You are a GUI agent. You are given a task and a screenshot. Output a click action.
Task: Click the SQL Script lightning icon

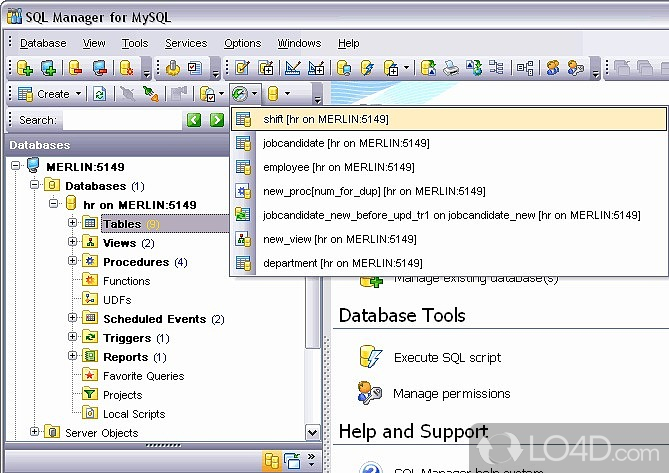367,68
